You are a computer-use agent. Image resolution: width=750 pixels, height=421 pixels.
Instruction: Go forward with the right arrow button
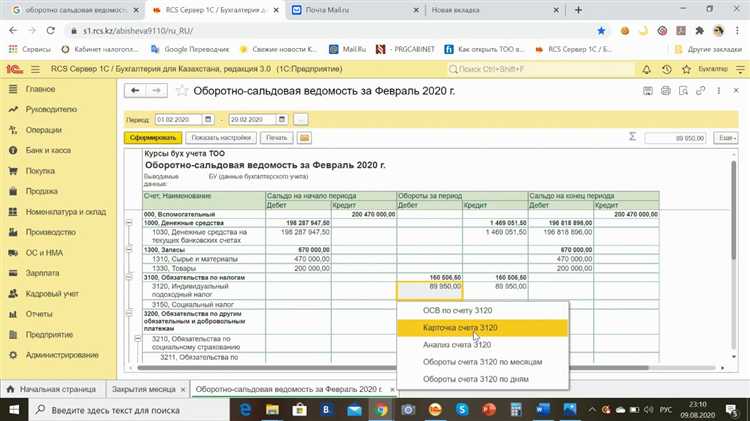[156, 90]
